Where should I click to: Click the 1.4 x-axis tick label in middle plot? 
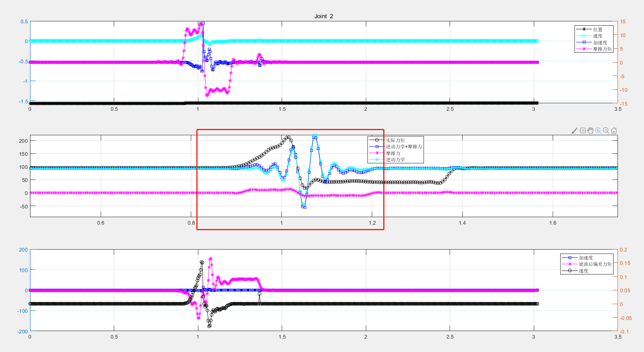tap(462, 223)
